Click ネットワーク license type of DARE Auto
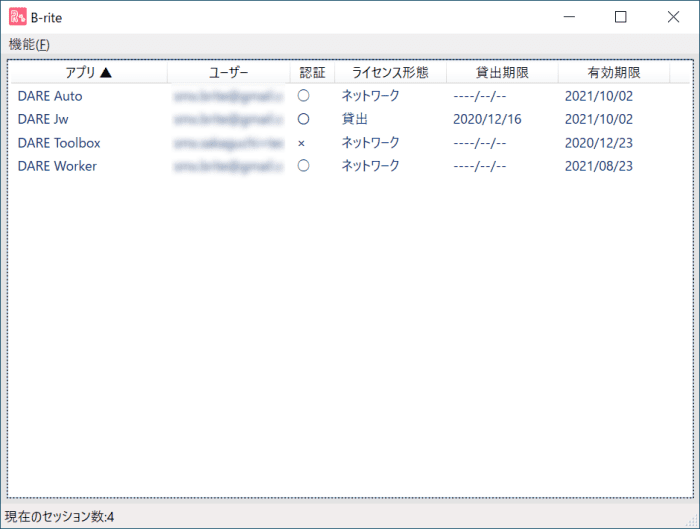 (371, 96)
